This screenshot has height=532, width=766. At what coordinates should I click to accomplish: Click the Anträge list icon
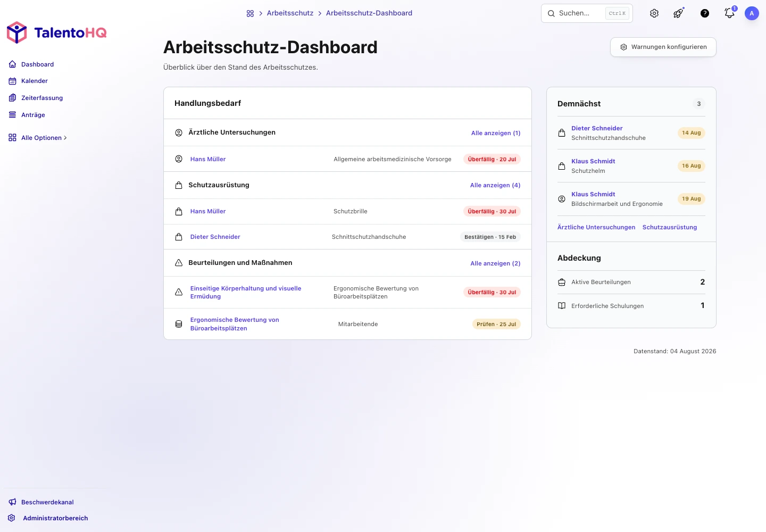[12, 115]
